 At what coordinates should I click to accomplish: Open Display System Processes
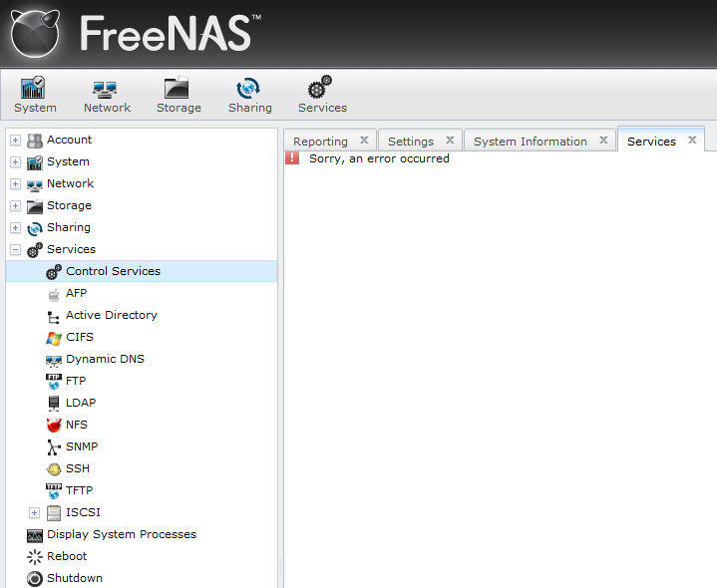(122, 534)
